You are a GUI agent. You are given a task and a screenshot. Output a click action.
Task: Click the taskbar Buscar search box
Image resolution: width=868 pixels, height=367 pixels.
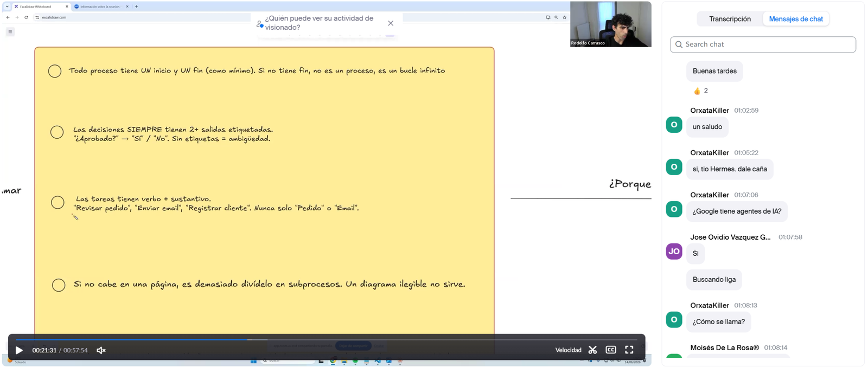(288, 361)
